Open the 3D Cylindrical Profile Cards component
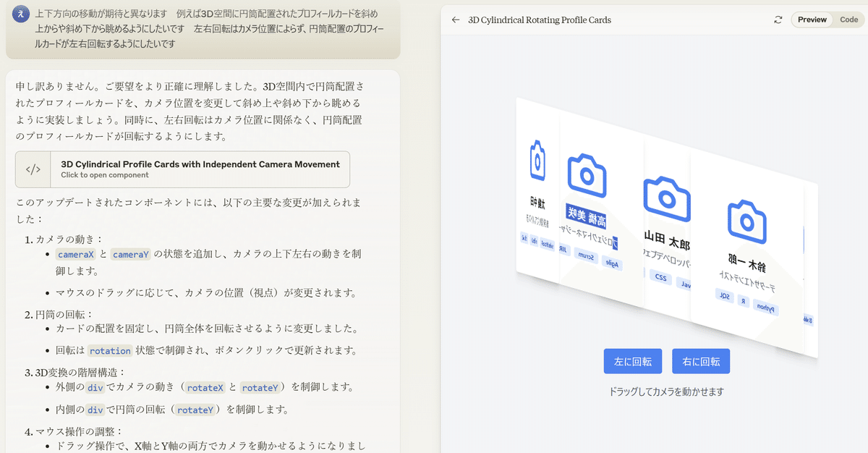Screen dimensions: 868x453 tap(182, 169)
